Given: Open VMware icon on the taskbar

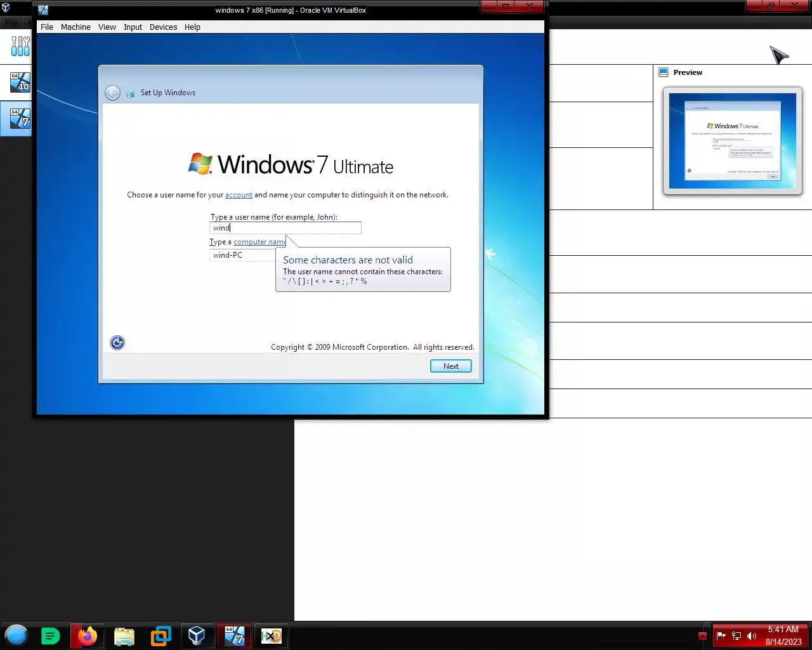Looking at the screenshot, I should click(160, 636).
